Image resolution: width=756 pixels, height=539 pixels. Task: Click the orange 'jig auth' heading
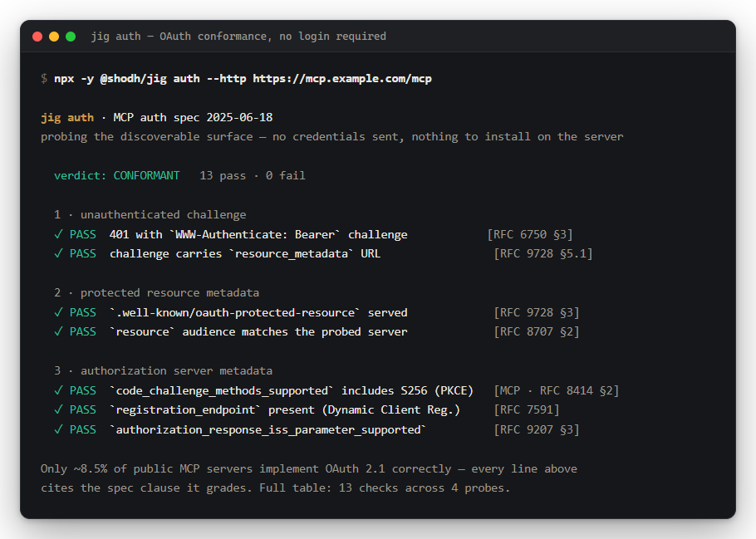(67, 118)
